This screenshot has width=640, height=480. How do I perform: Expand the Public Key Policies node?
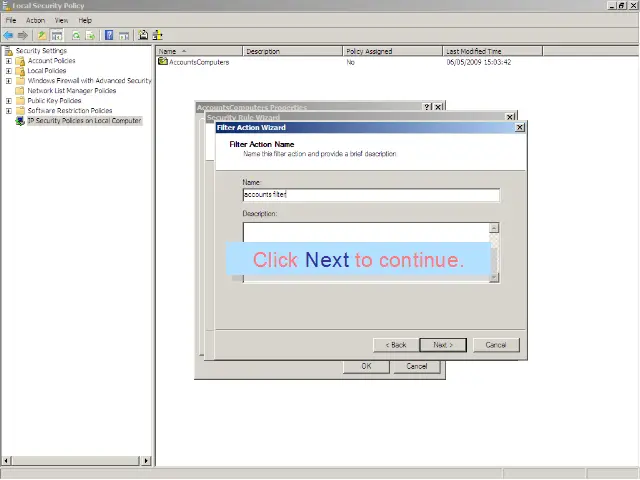pyautogui.click(x=9, y=101)
